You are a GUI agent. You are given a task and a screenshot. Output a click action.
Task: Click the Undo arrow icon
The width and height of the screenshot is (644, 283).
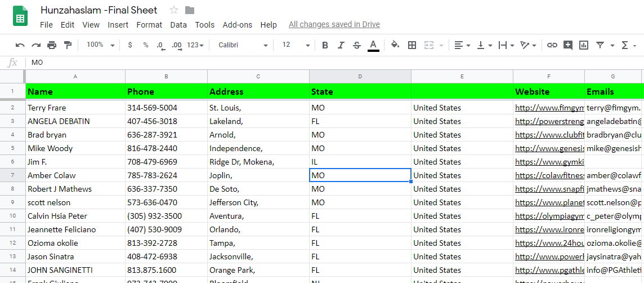[x=20, y=45]
